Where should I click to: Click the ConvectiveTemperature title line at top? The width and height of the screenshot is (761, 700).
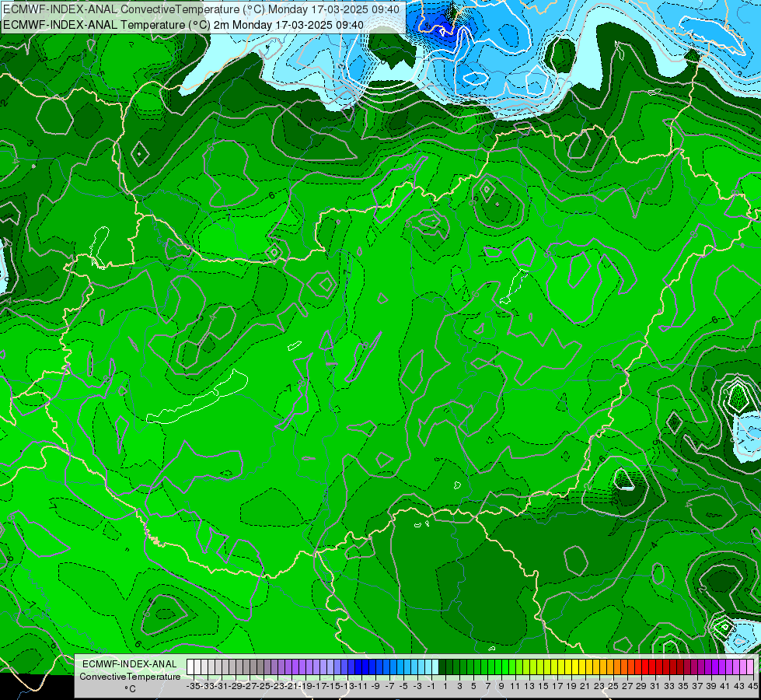[x=201, y=9]
